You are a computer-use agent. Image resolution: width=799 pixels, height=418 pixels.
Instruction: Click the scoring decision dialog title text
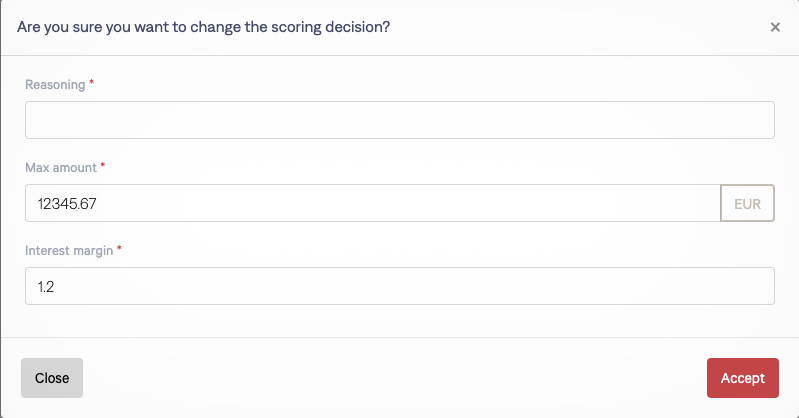pos(204,27)
